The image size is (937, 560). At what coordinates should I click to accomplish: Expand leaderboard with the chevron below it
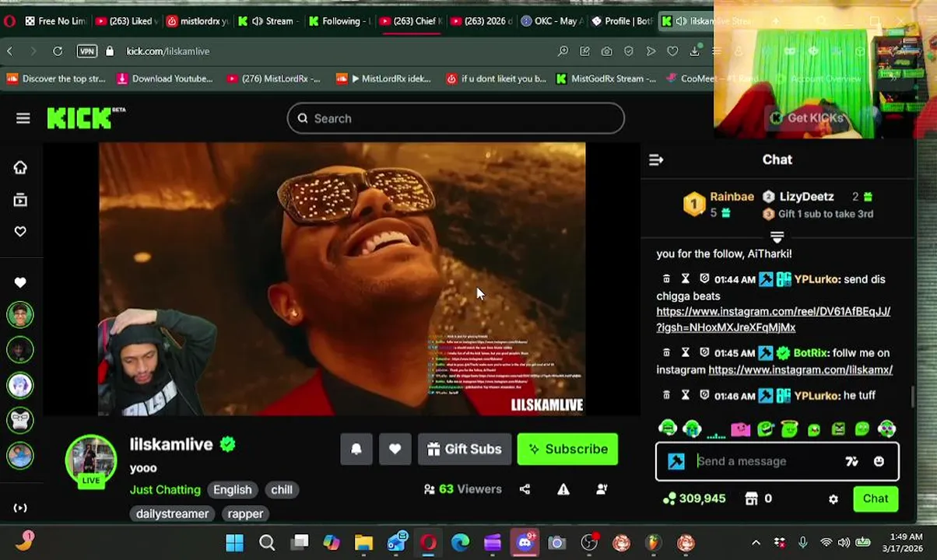click(777, 236)
